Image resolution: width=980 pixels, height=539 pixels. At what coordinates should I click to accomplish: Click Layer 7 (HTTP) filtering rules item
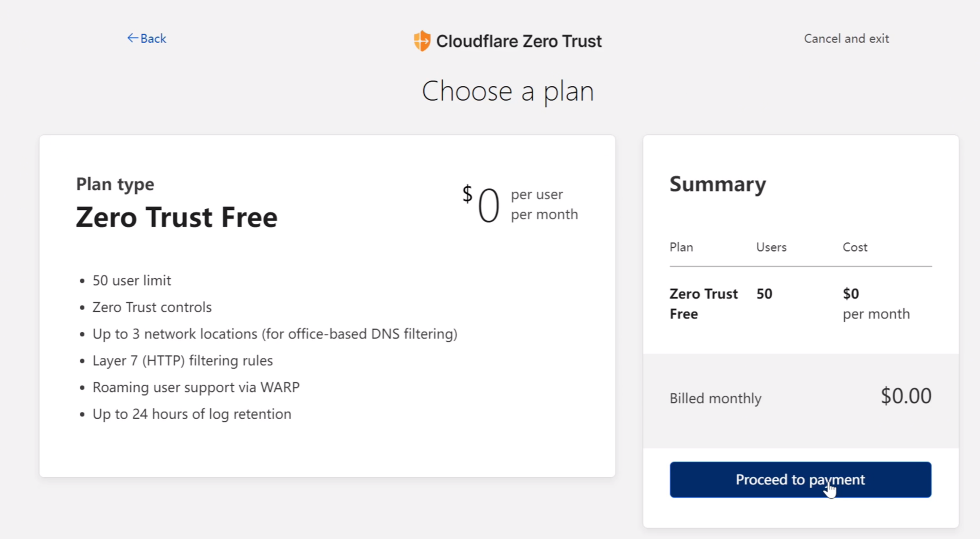183,361
